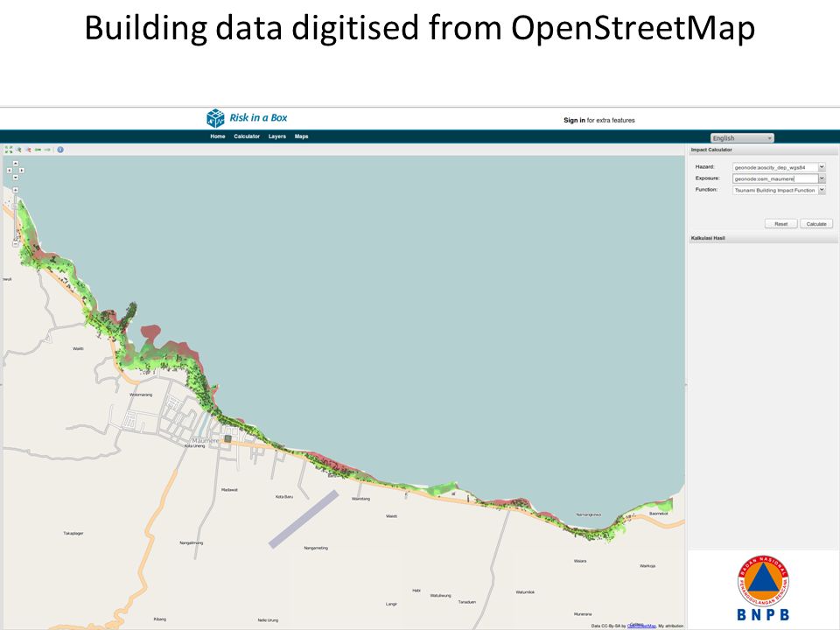The width and height of the screenshot is (840, 630).
Task: Click the Hazard field geonode:aoscity_dep_wgs84
Action: pyautogui.click(x=775, y=167)
